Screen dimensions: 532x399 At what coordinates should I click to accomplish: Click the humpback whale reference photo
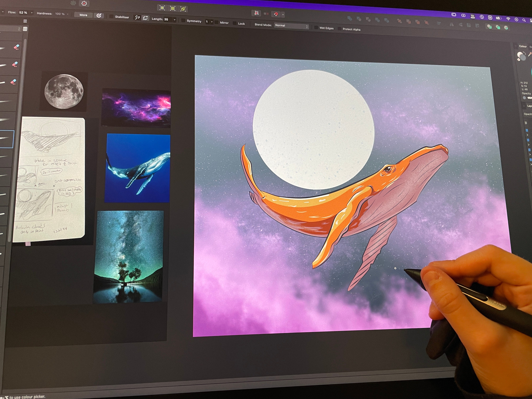click(138, 168)
